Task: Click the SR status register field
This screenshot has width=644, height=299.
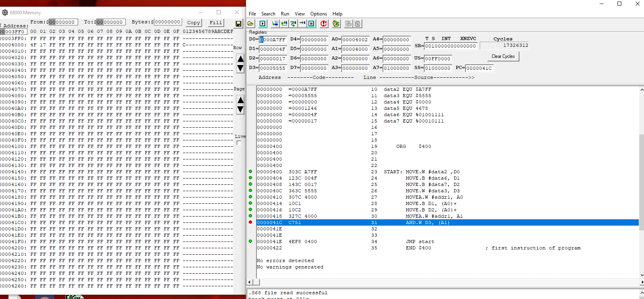Action: [x=451, y=46]
